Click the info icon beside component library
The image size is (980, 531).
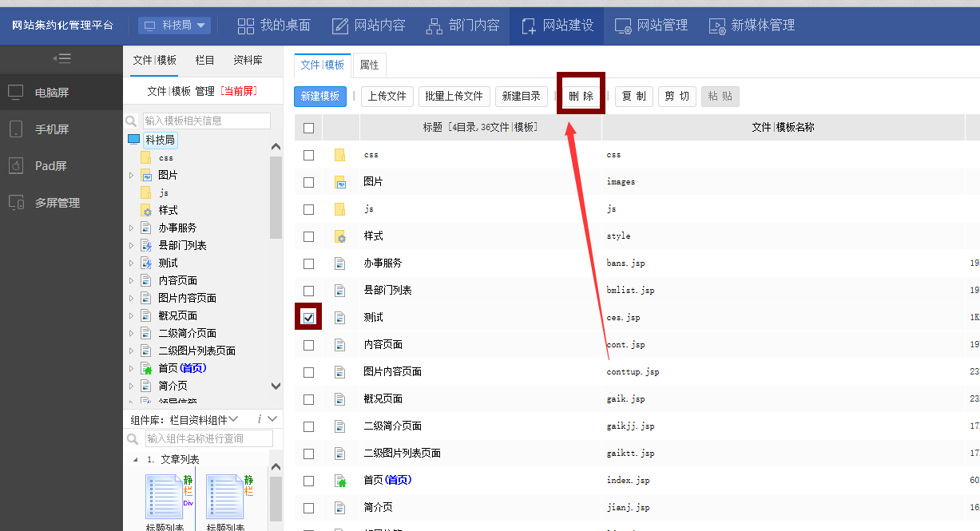click(x=259, y=419)
